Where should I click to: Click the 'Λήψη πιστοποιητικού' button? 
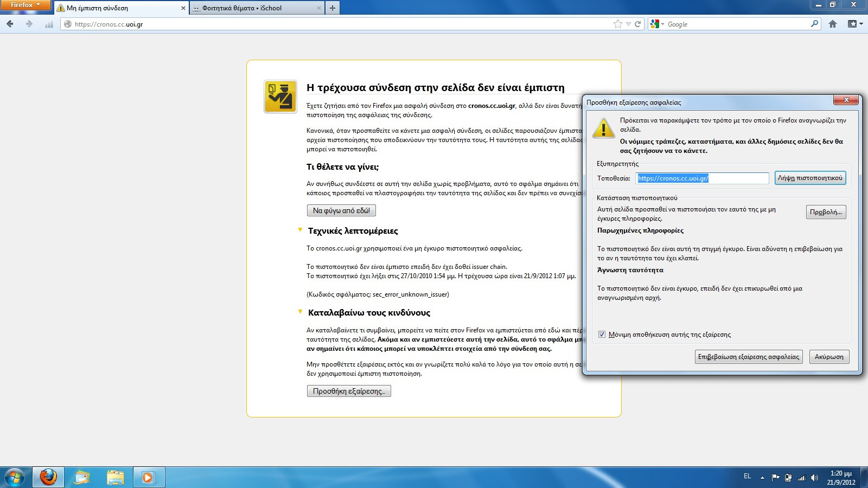tap(810, 178)
